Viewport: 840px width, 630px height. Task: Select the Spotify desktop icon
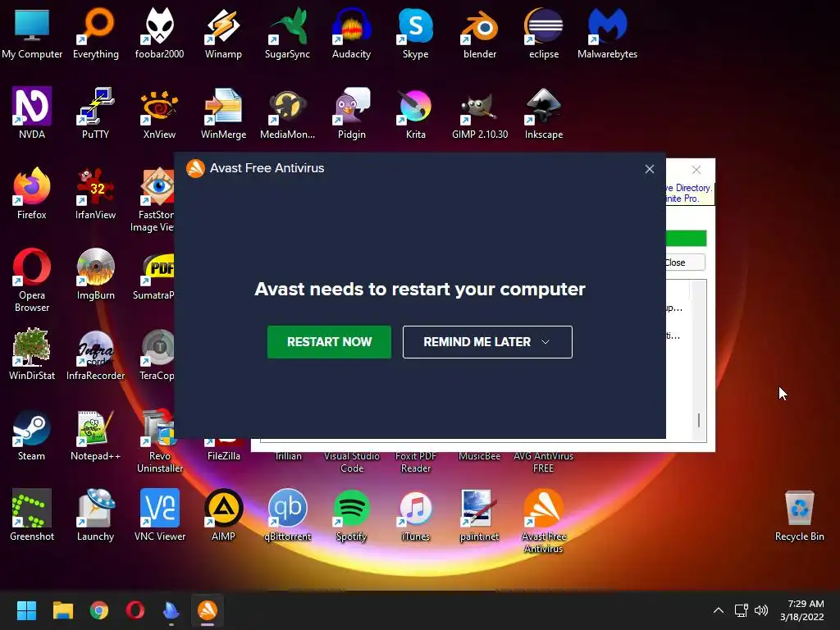pyautogui.click(x=351, y=515)
